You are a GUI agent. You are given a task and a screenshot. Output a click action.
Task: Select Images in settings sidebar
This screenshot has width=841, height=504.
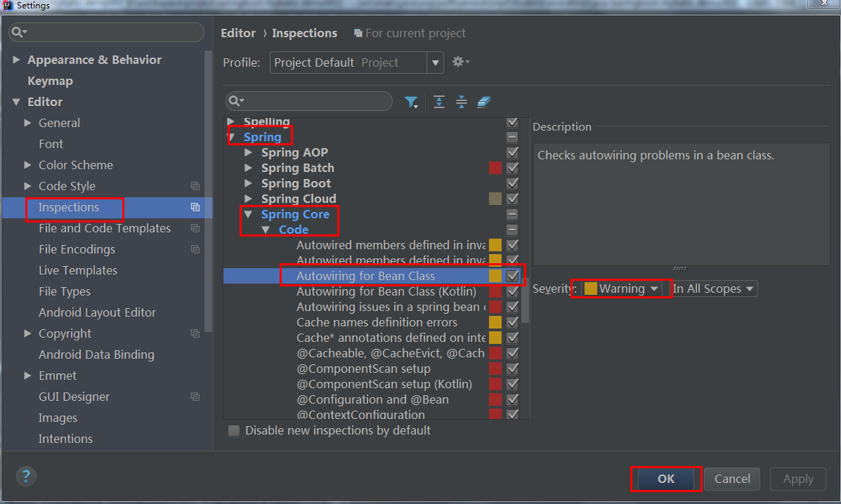point(58,418)
